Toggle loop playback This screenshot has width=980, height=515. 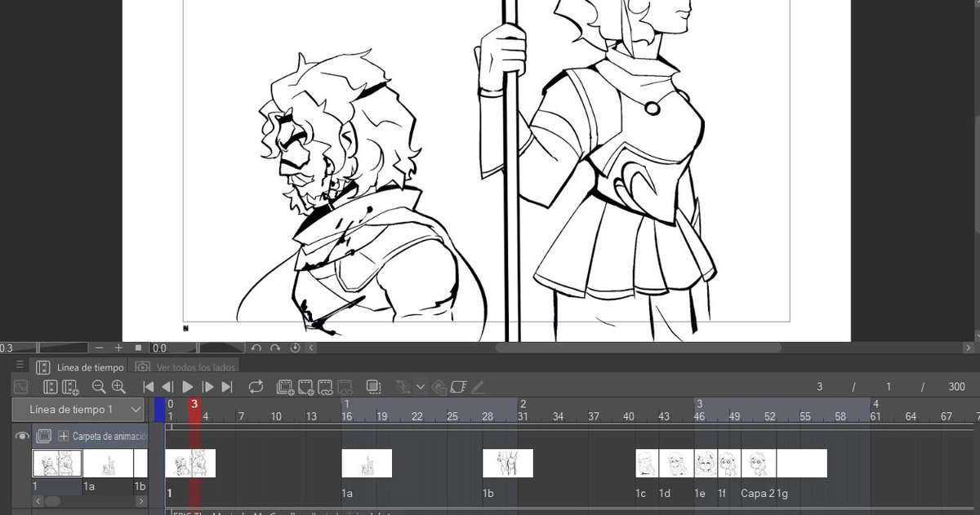click(256, 387)
